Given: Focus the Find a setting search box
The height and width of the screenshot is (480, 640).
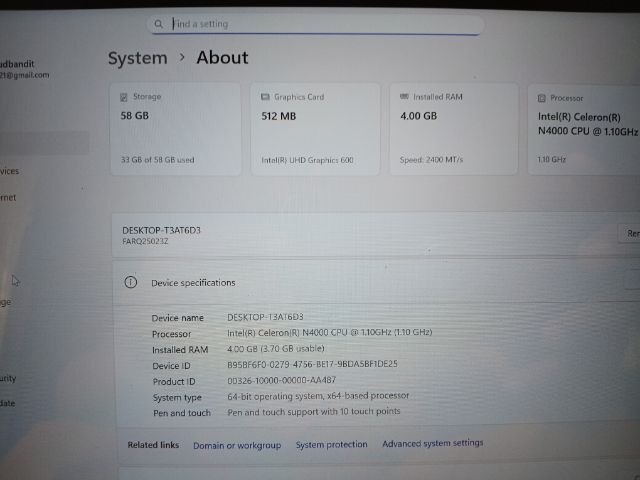Looking at the screenshot, I should click(316, 24).
